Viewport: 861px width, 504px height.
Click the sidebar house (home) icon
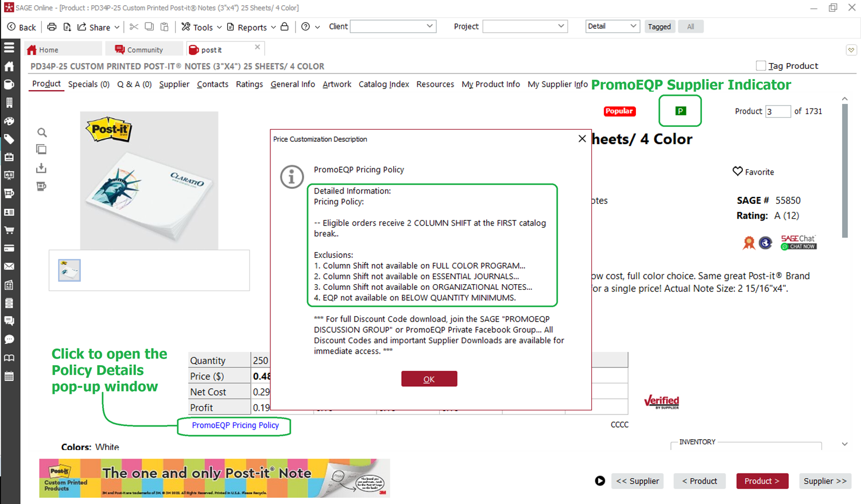point(9,66)
